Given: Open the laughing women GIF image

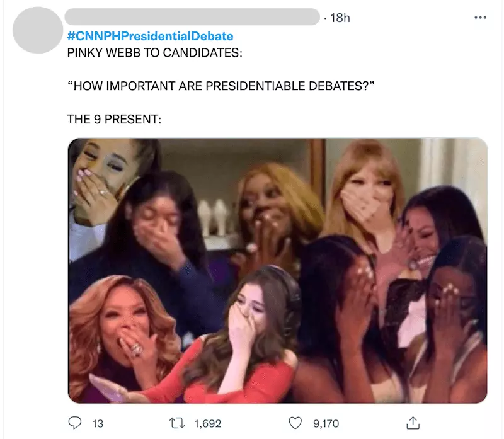Looking at the screenshot, I should (x=278, y=271).
